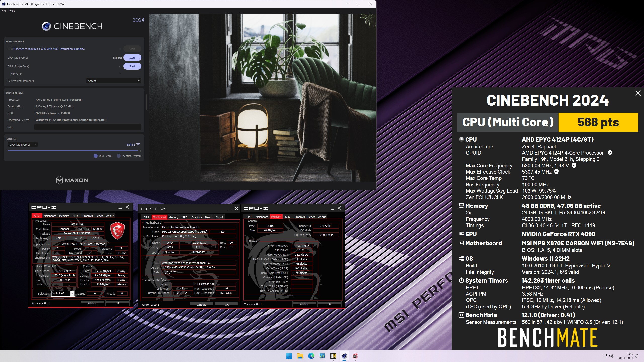Click the shield icon beside 5307.45 MHz
This screenshot has width=644, height=362.
point(556,172)
